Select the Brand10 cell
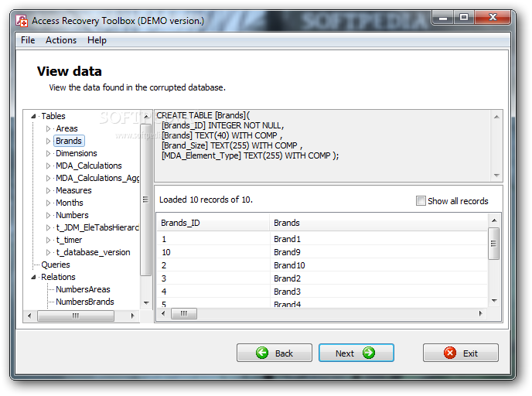The image size is (532, 396). [x=379, y=265]
